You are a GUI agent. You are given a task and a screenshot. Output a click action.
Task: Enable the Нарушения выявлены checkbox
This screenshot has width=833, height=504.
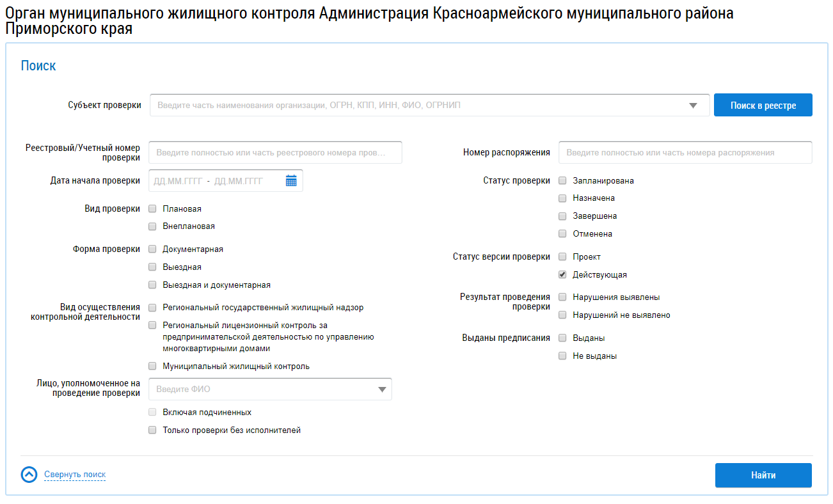[562, 297]
